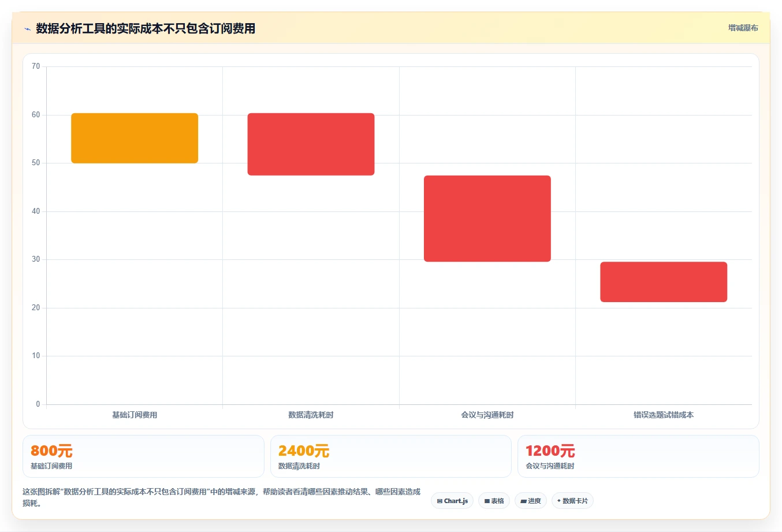Click the 基础订阅费用 x-axis label
Viewport: 782px width, 532px height.
[135, 415]
